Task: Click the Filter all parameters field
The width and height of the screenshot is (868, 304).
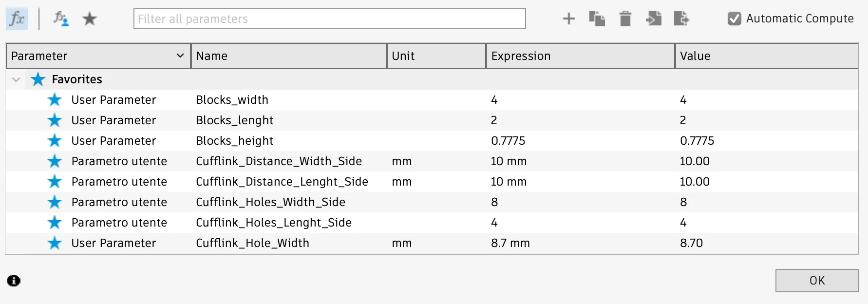Action: pyautogui.click(x=330, y=19)
